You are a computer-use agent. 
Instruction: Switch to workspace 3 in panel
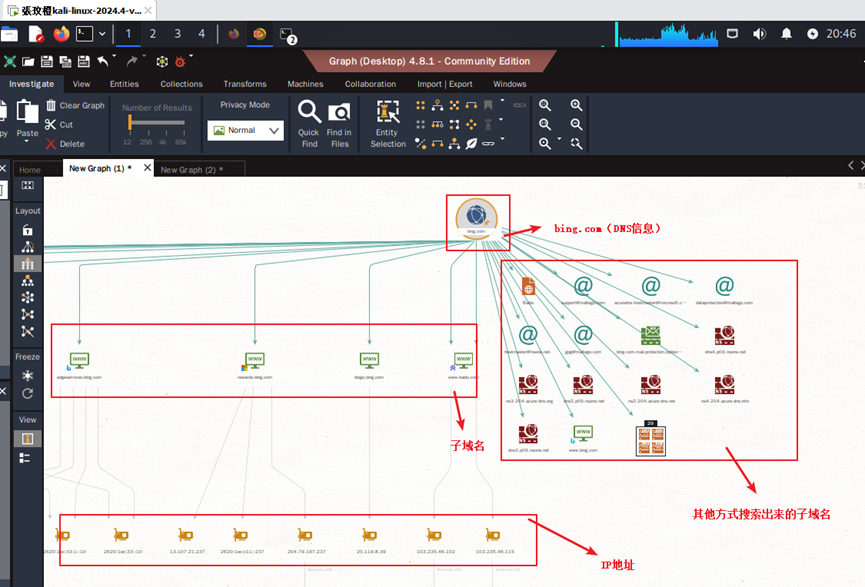point(178,34)
